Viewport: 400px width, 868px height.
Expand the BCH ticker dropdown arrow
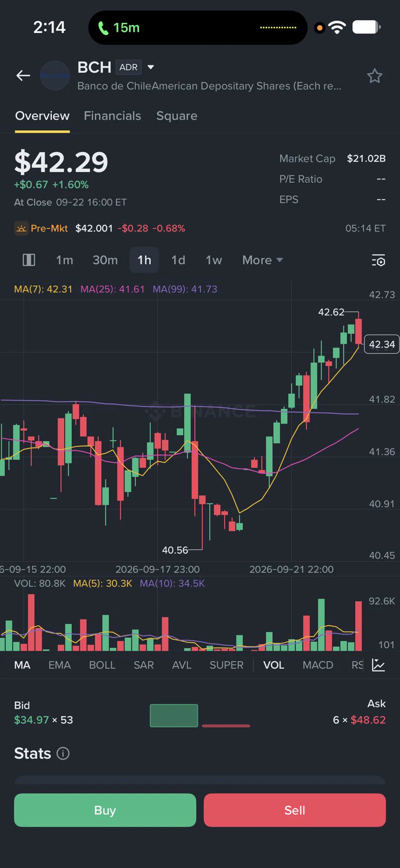click(151, 67)
